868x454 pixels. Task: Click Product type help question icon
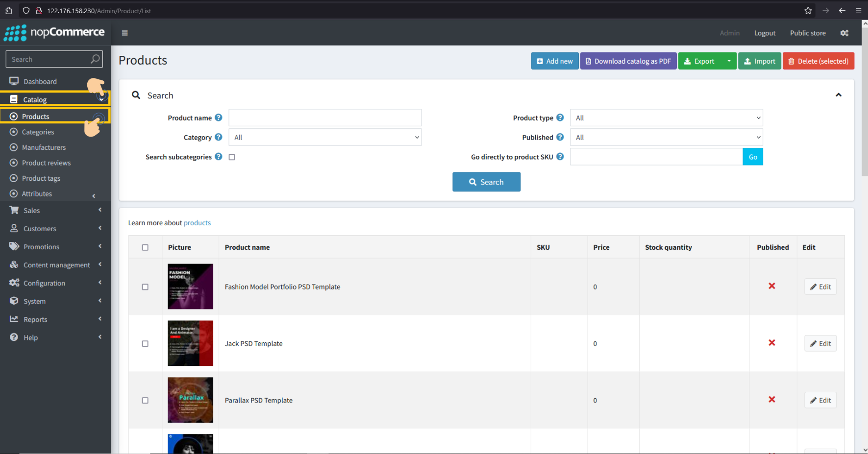tap(560, 118)
